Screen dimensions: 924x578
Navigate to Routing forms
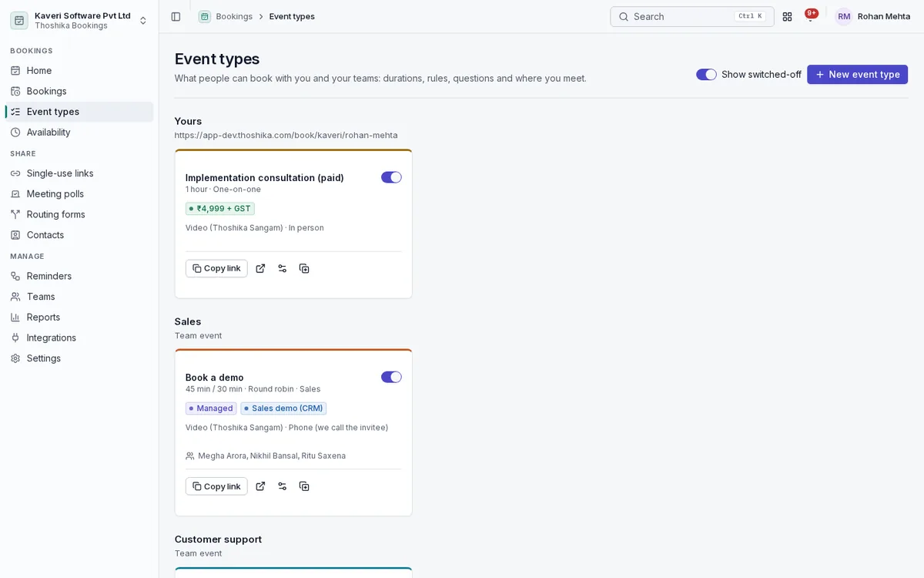[79, 214]
